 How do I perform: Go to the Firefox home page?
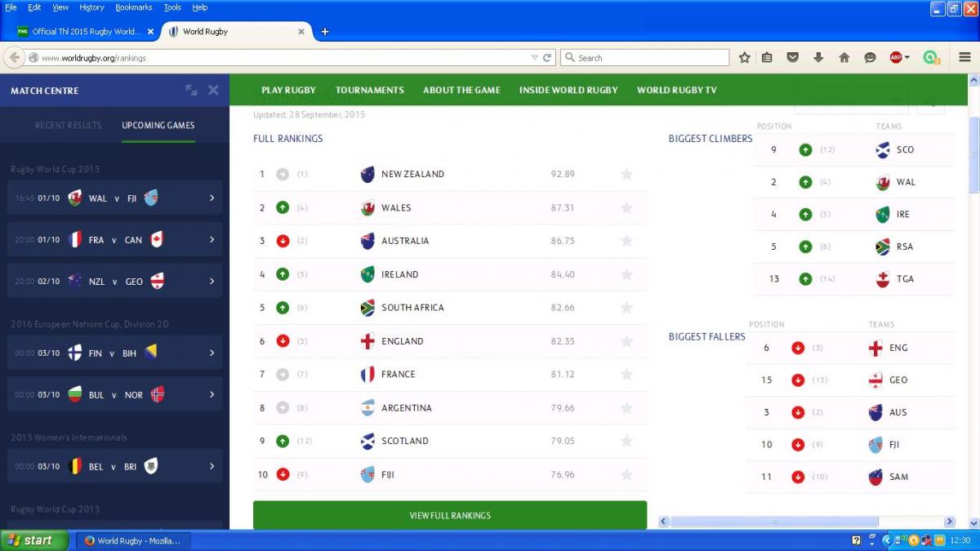[844, 58]
